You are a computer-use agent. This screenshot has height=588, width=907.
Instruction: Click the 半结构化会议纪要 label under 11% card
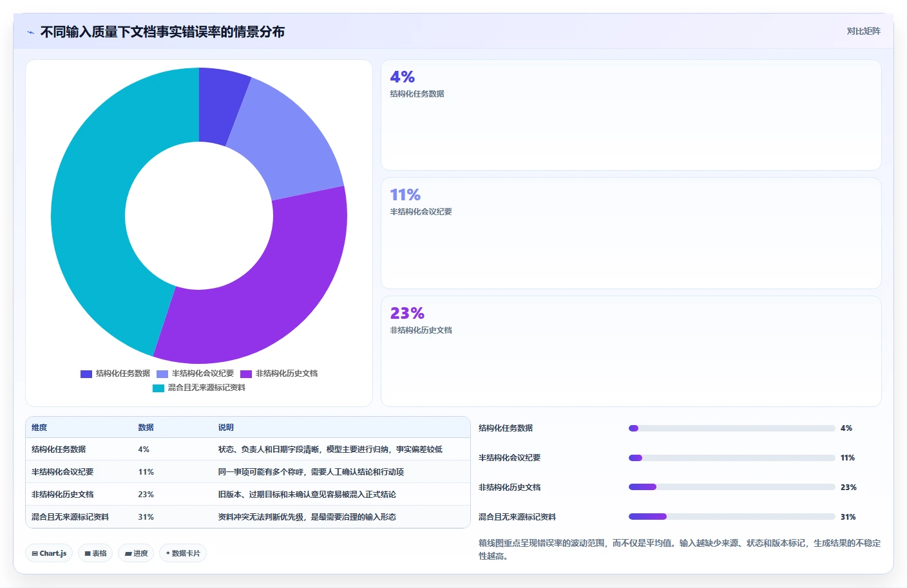(421, 212)
